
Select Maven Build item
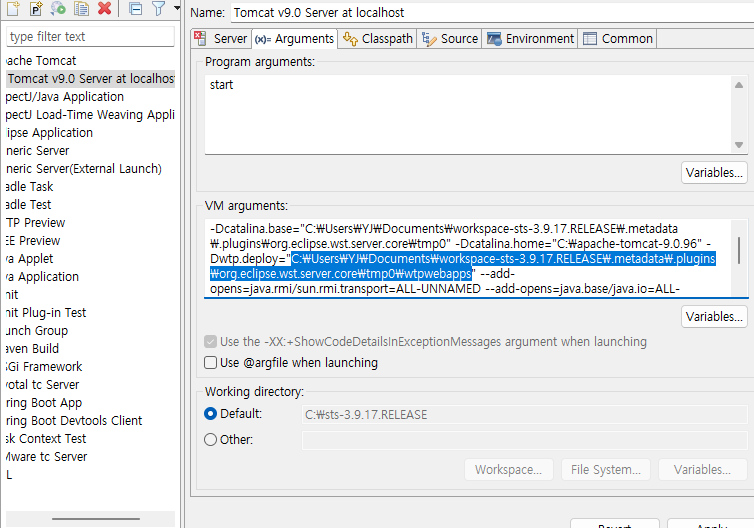[33, 349]
